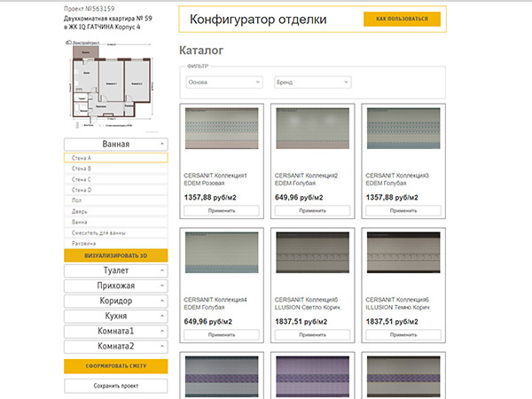Apply CERSANIT Коллекция5 ILLUSION Светло Корич tile

312,335
